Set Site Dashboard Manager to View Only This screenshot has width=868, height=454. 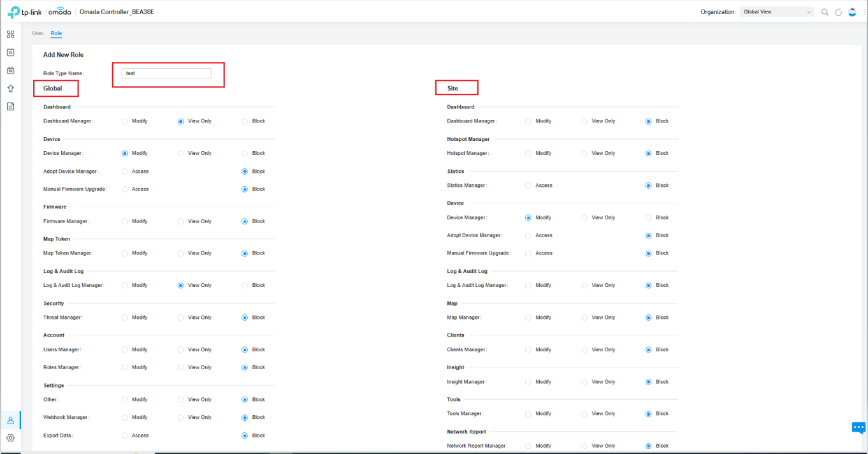[x=584, y=121]
